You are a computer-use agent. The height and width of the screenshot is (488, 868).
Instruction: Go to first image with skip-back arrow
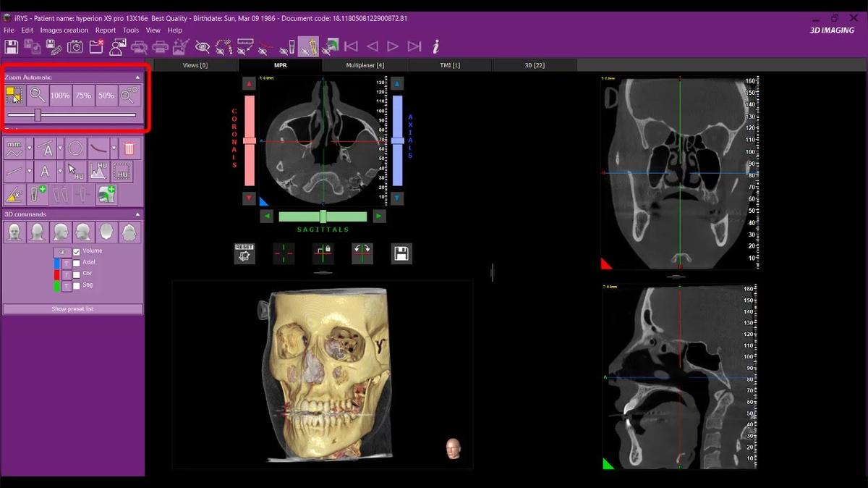[x=351, y=46]
